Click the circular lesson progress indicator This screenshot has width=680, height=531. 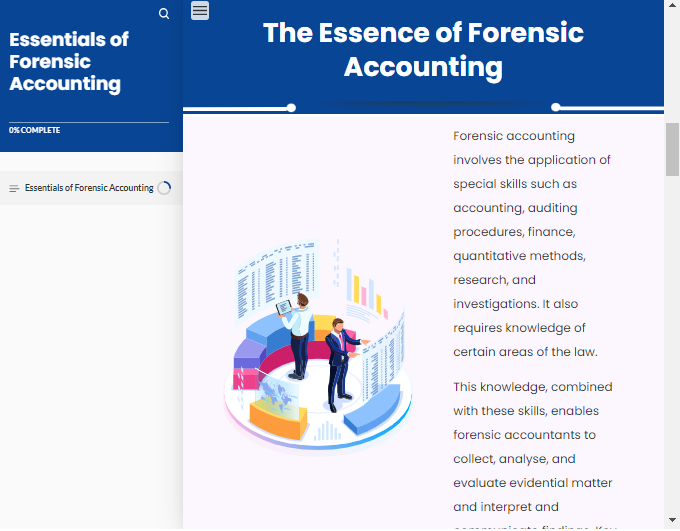point(164,188)
